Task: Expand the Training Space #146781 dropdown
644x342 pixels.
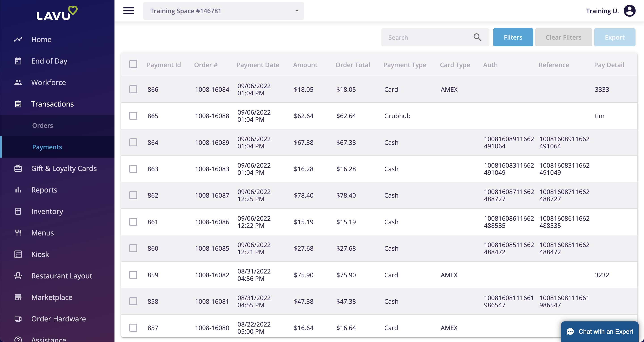Action: (297, 11)
